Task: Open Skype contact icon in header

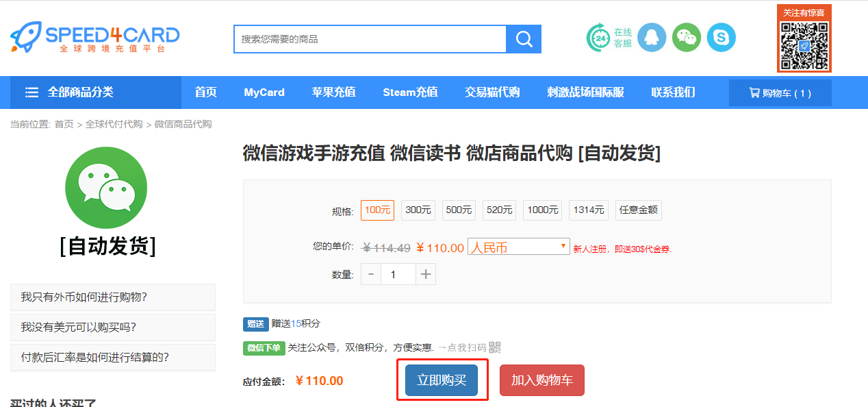Action: pyautogui.click(x=722, y=37)
